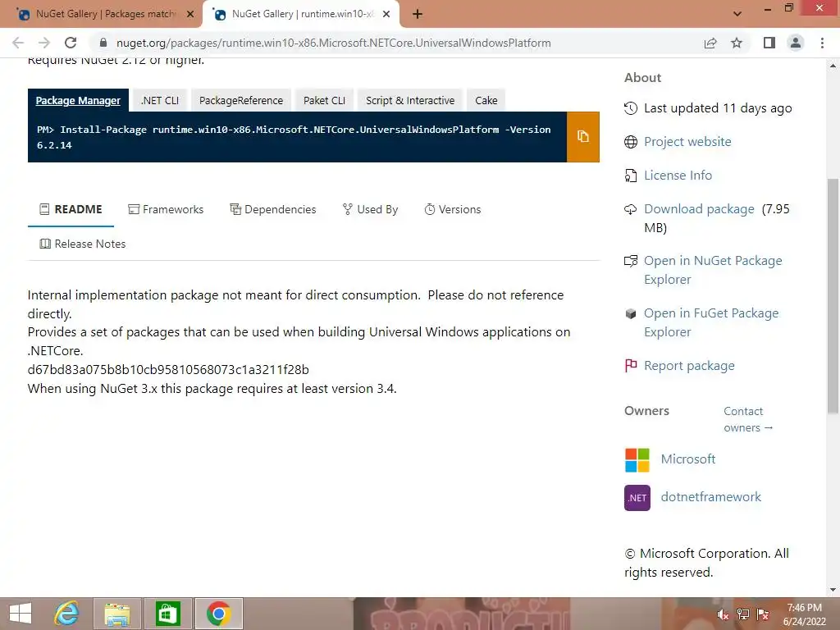Open Windows Start menu
The width and height of the screenshot is (840, 630).
click(x=21, y=614)
